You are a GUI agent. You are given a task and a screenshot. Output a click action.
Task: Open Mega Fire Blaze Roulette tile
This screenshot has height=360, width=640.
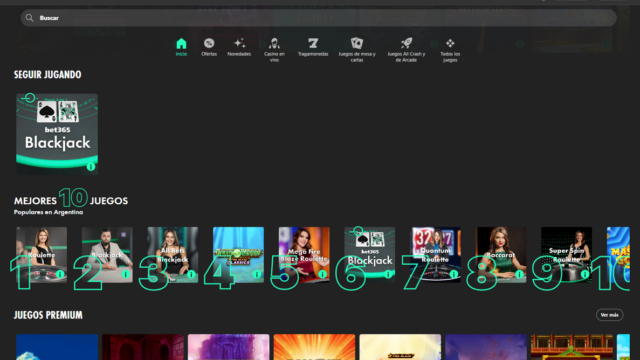tap(304, 255)
